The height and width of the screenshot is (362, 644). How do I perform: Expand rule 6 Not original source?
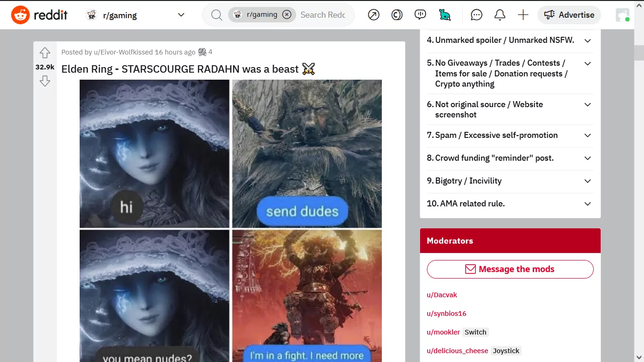point(510,109)
